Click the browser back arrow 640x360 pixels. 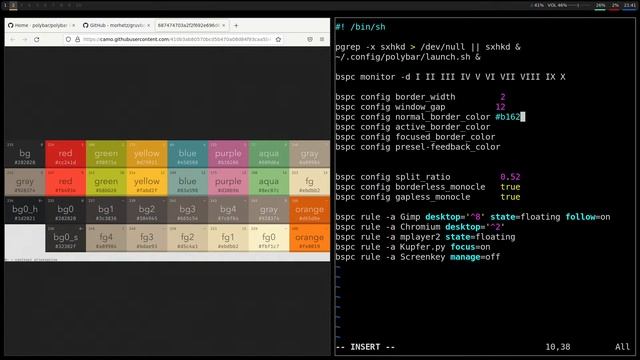(x=13, y=39)
